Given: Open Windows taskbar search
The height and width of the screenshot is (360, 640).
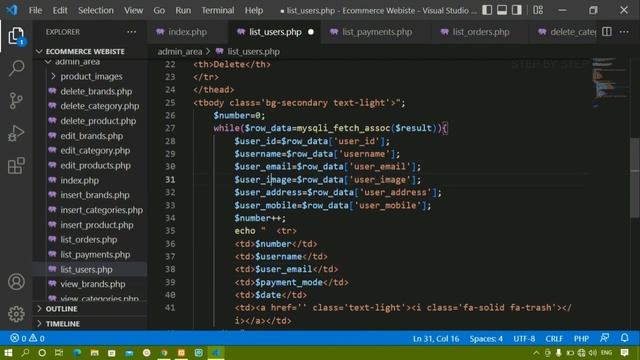Looking at the screenshot, I should pyautogui.click(x=25, y=353).
